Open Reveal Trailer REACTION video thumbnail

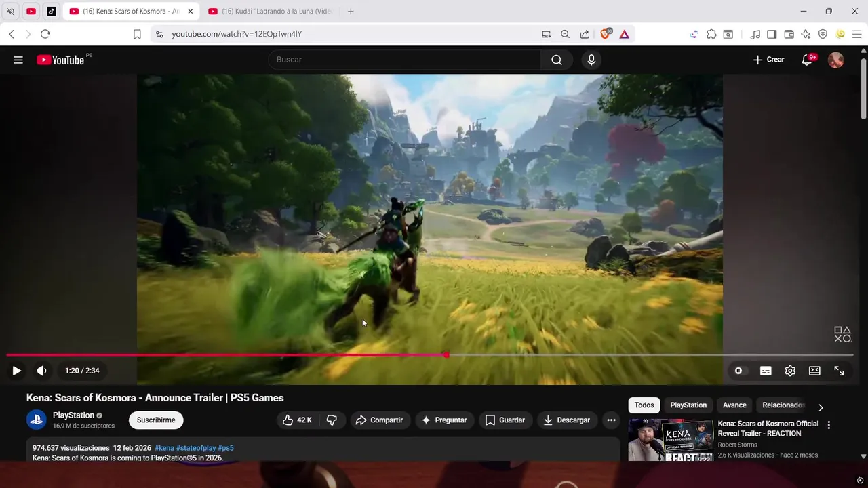[x=671, y=439]
